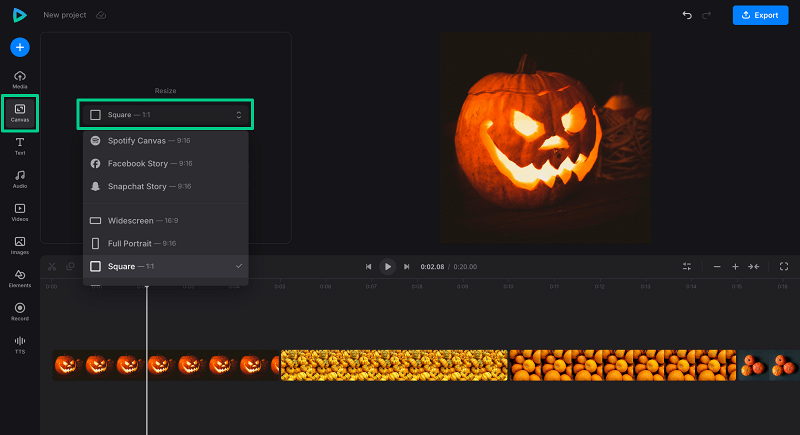Click the Export button

point(759,15)
